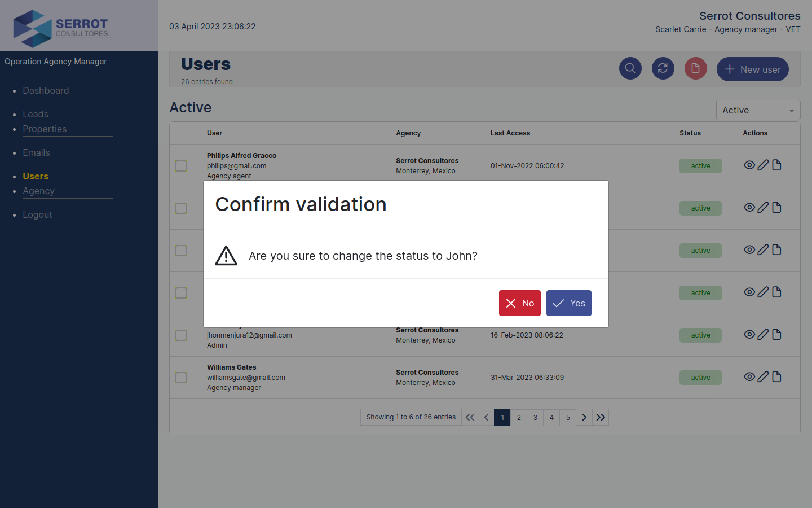Image resolution: width=812 pixels, height=508 pixels.
Task: View the jhonmenjura12 admin user details
Action: 749,334
